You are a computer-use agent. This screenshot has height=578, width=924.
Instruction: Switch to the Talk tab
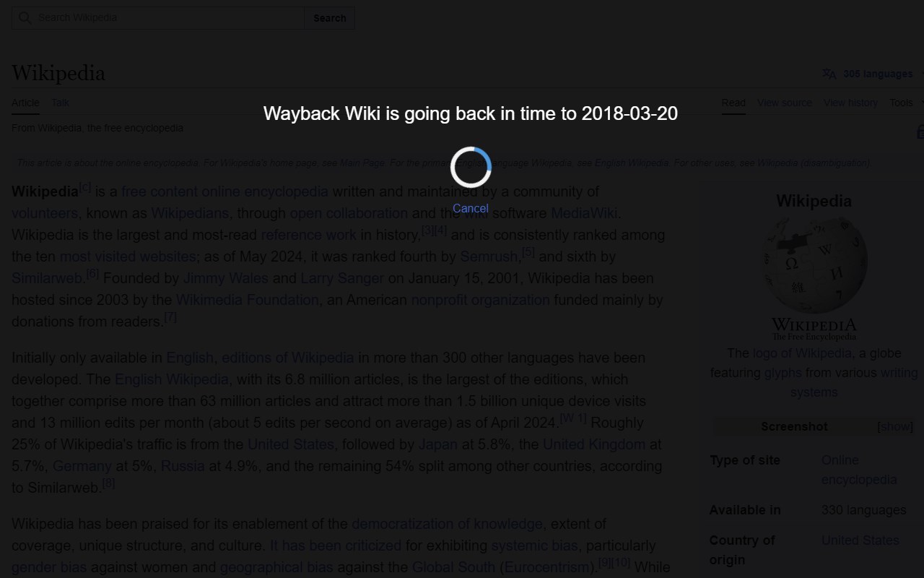(61, 103)
